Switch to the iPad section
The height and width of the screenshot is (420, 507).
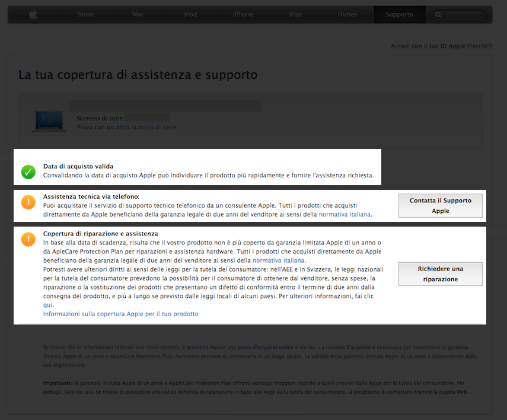tap(295, 14)
